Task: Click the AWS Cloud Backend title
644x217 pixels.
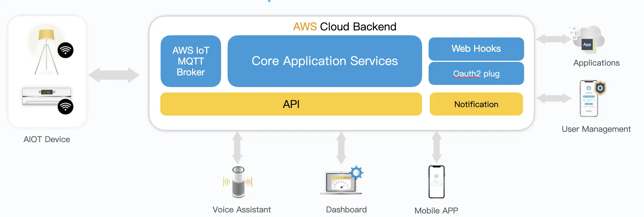Action: [x=345, y=27]
